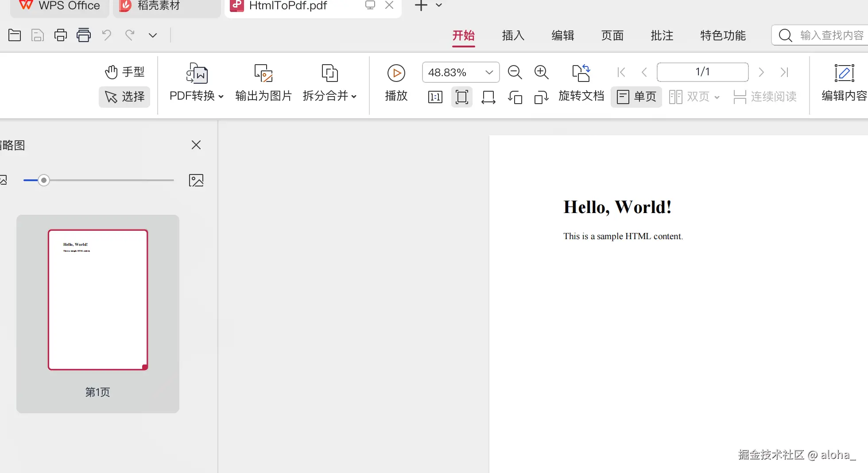Click the large thumbnail image icon

tap(196, 180)
